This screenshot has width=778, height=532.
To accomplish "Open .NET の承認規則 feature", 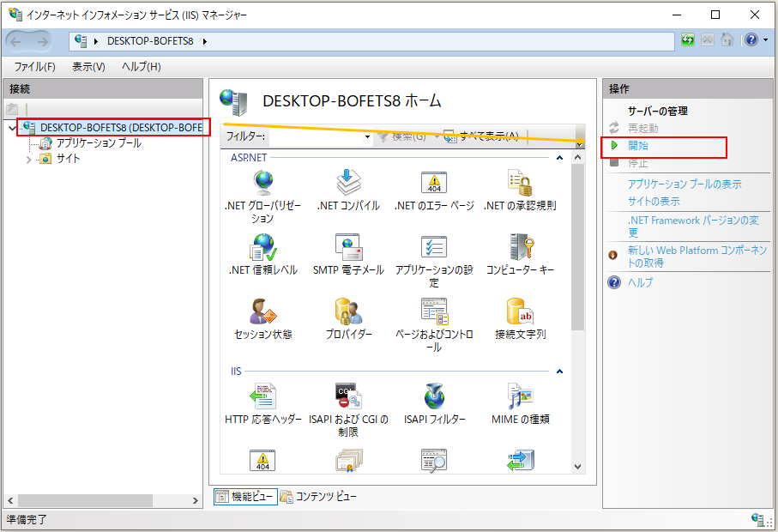I will coord(520,190).
